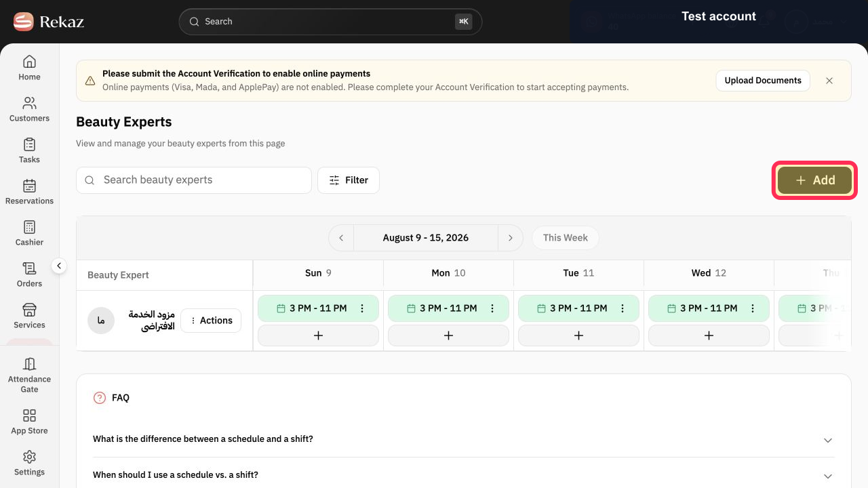Open Orders in the sidebar
Screen dimensions: 868x488
[29, 274]
